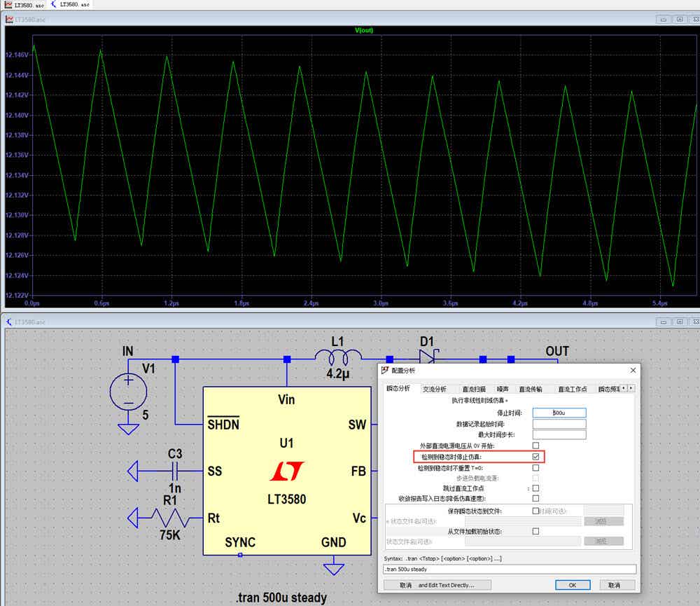Image resolution: width=700 pixels, height=606 pixels.
Task: Click the V(out) trace label
Action: coord(364,30)
